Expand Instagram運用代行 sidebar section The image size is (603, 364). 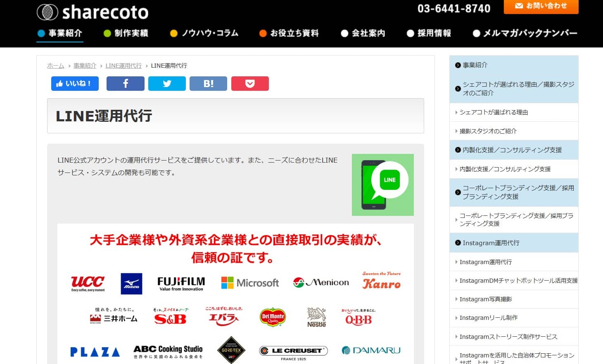coord(491,243)
